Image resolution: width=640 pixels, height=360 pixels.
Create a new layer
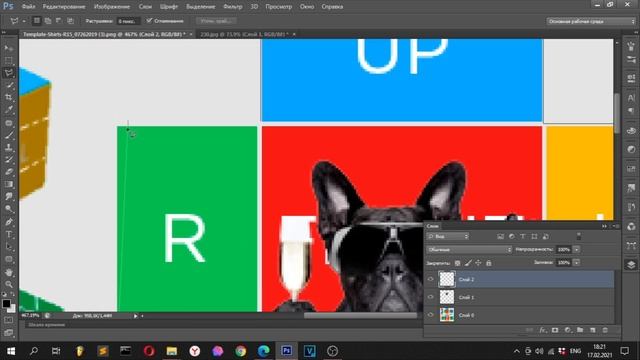click(x=593, y=330)
